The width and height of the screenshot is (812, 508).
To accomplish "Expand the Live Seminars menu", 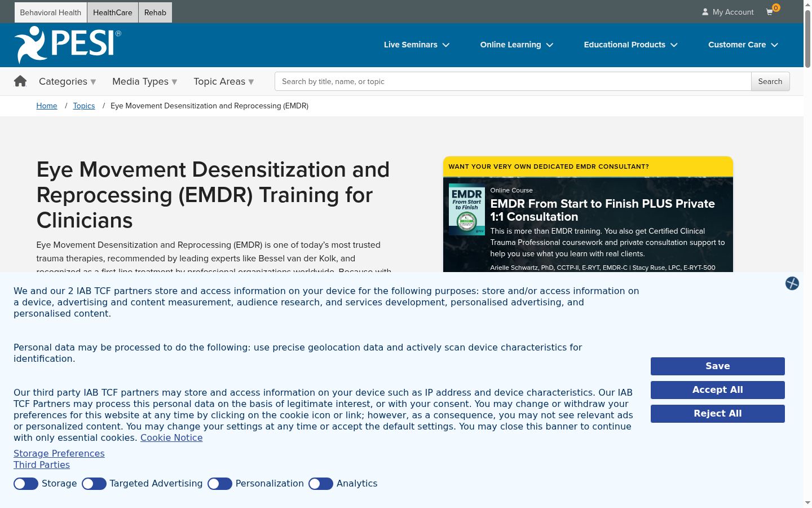I will pos(417,45).
